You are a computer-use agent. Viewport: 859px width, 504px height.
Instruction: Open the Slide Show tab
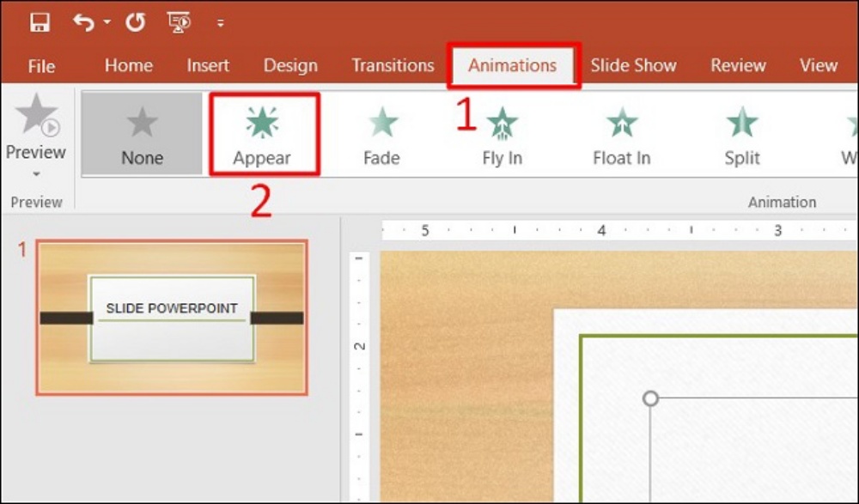[633, 65]
